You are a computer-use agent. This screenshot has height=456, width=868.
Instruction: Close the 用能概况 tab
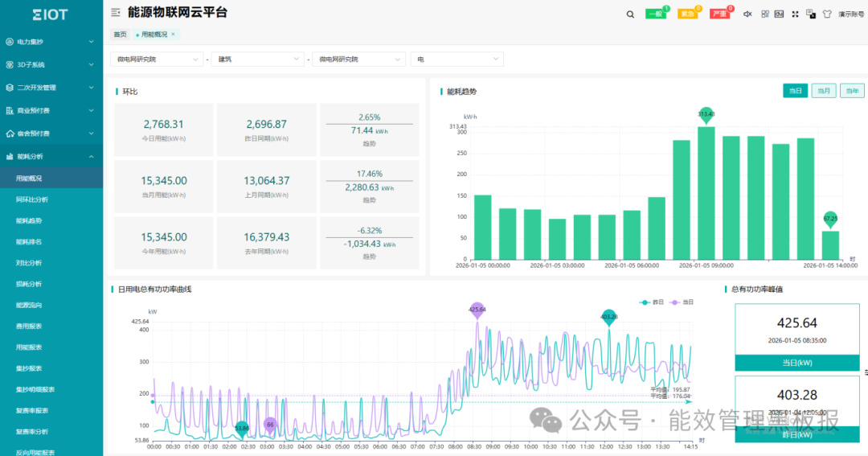[x=173, y=35]
